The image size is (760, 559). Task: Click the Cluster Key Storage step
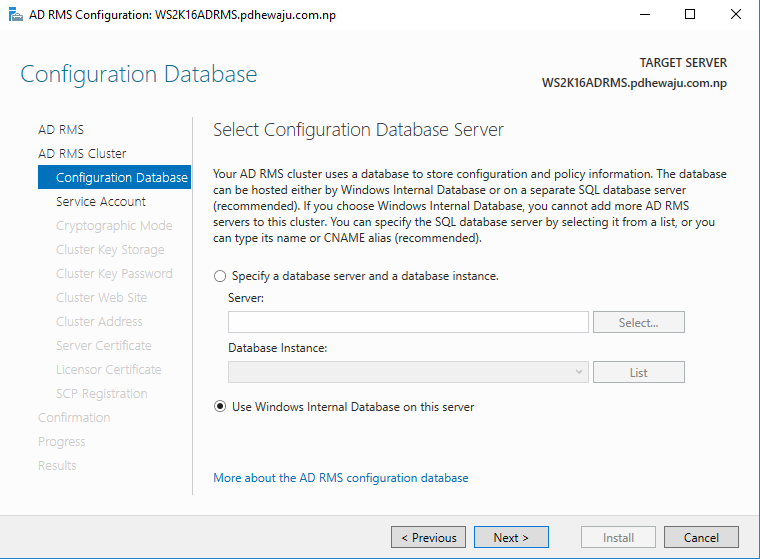[110, 250]
